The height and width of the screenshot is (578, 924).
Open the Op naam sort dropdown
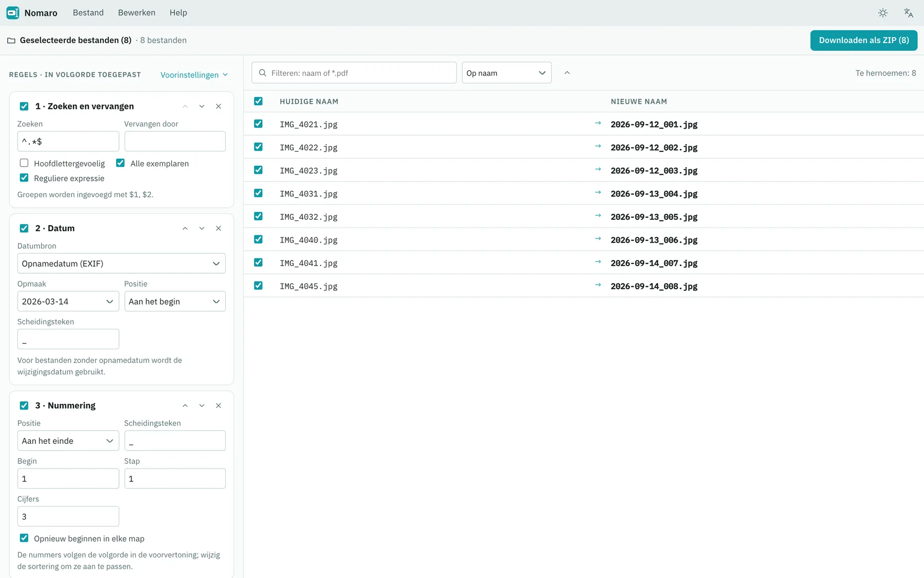tap(507, 73)
